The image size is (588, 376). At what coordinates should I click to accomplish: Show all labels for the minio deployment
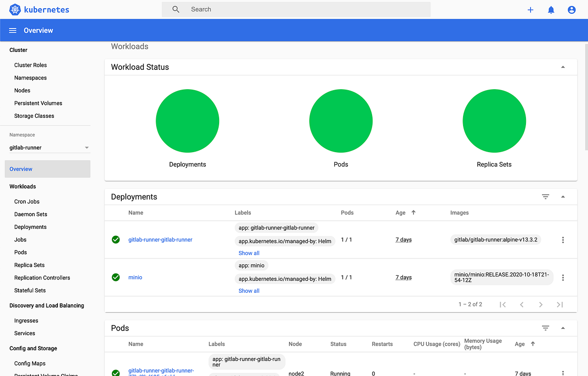pos(249,291)
